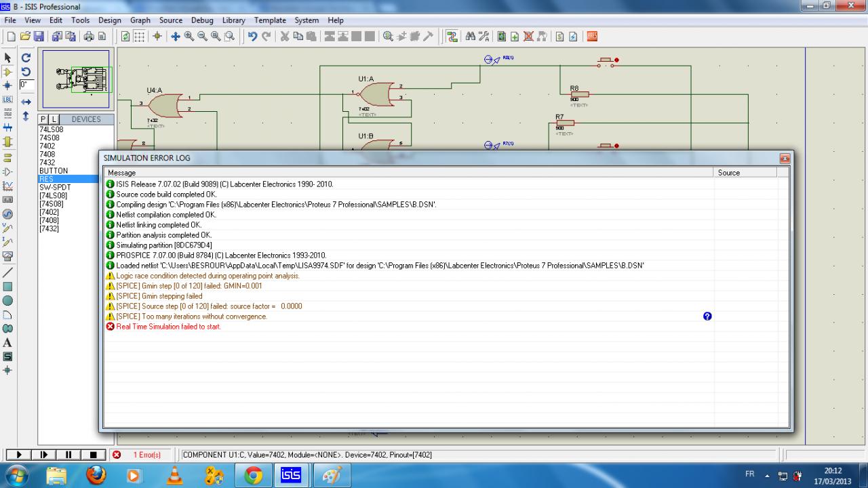868x488 pixels.
Task: Close the Simulation Error Log window
Action: coord(785,158)
